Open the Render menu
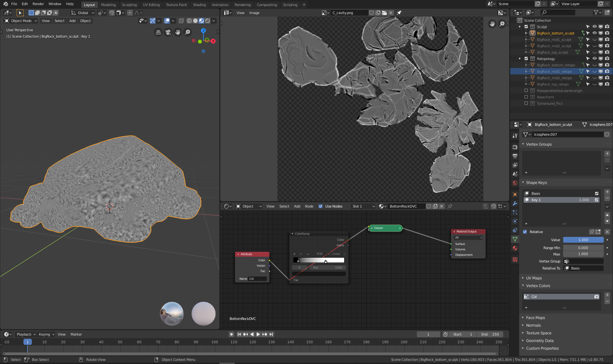Screen dimensions: 613x364 coord(38,4)
